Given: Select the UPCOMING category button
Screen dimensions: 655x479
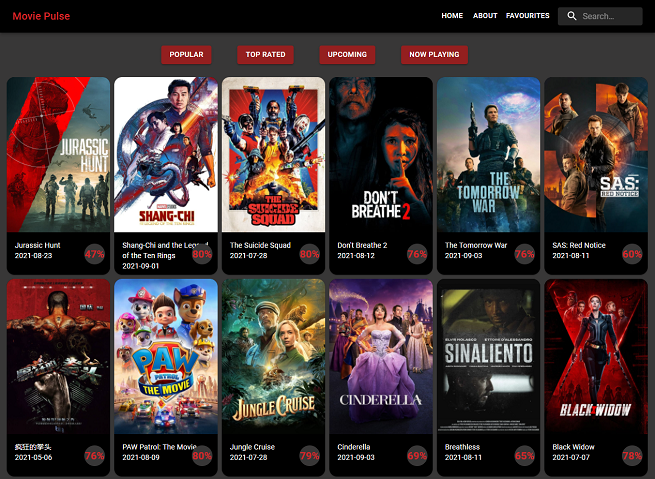Looking at the screenshot, I should [347, 55].
